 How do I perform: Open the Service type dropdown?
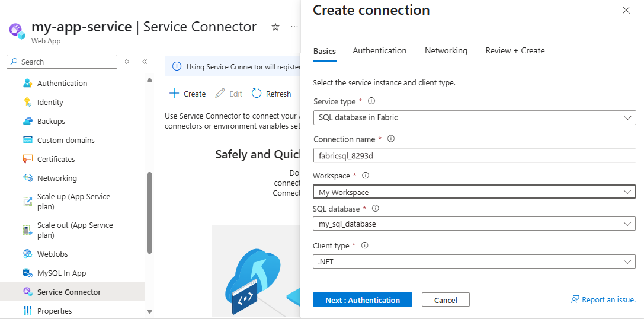[x=474, y=117]
